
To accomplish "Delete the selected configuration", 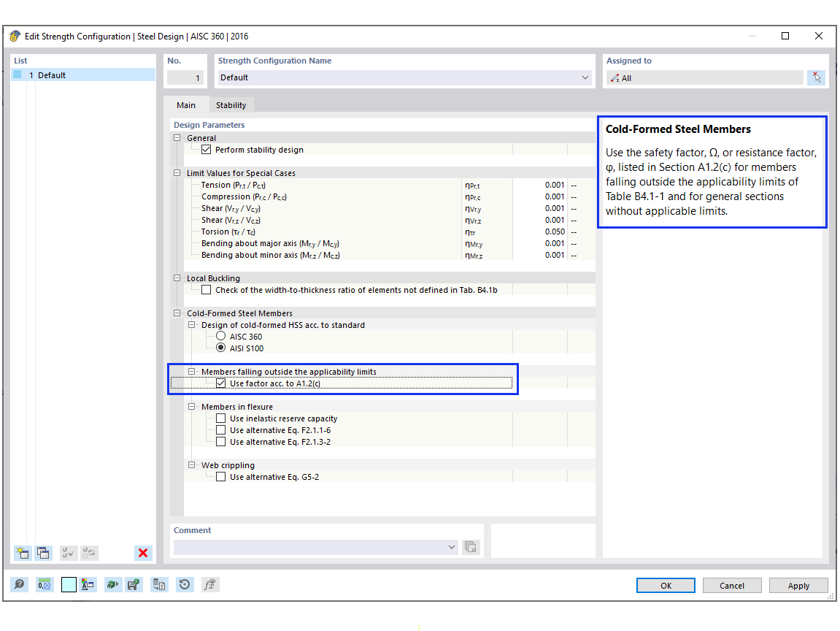I will (142, 553).
